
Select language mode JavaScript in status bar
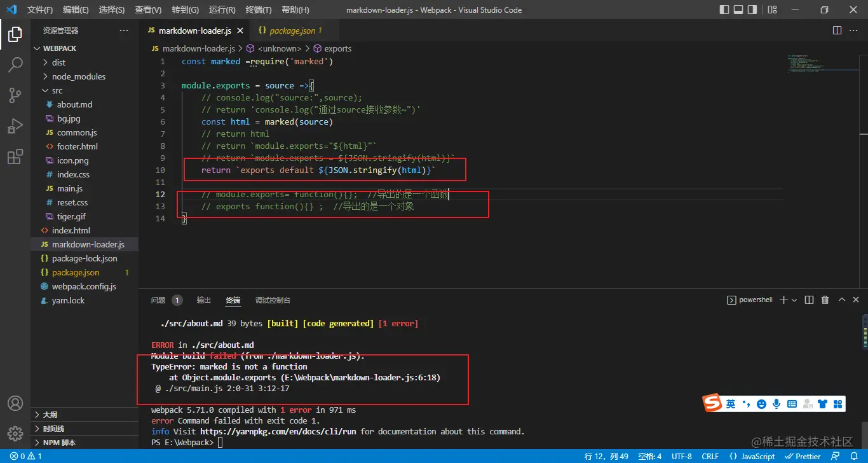click(x=752, y=456)
